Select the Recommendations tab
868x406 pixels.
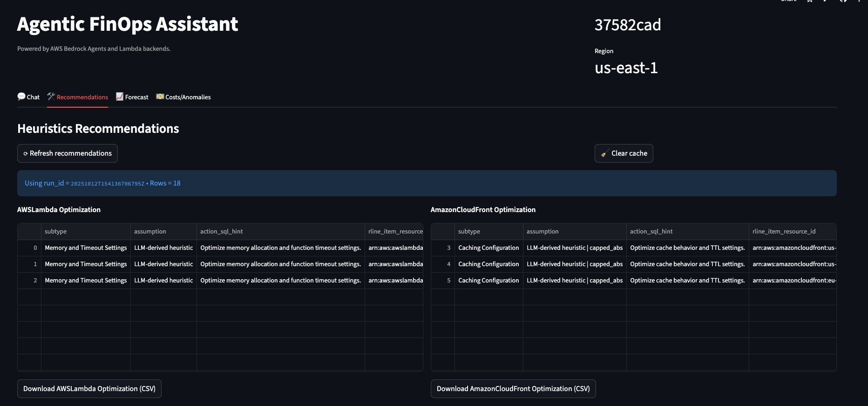[x=77, y=97]
